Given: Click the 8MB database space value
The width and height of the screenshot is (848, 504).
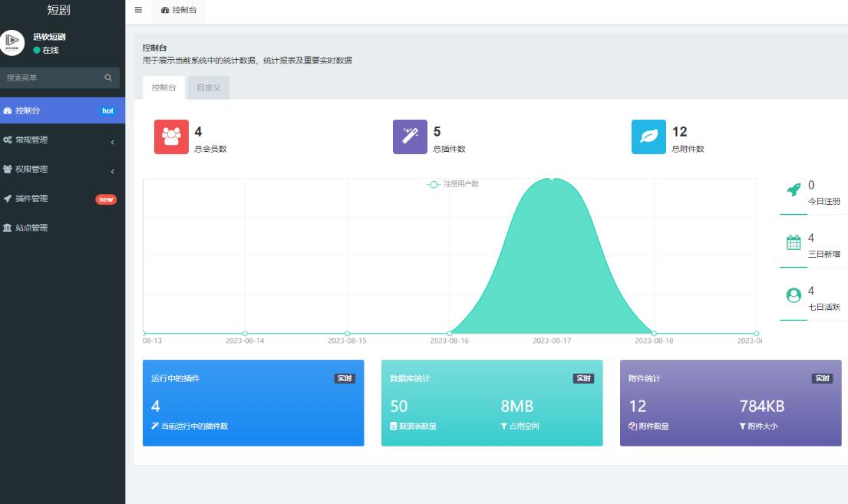Looking at the screenshot, I should pyautogui.click(x=517, y=406).
